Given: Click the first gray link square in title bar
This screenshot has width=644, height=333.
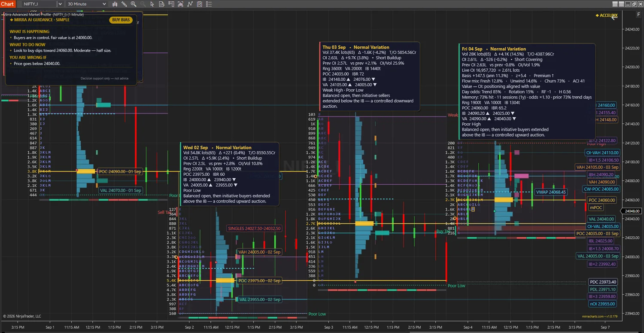Looking at the screenshot, I should [616, 4].
